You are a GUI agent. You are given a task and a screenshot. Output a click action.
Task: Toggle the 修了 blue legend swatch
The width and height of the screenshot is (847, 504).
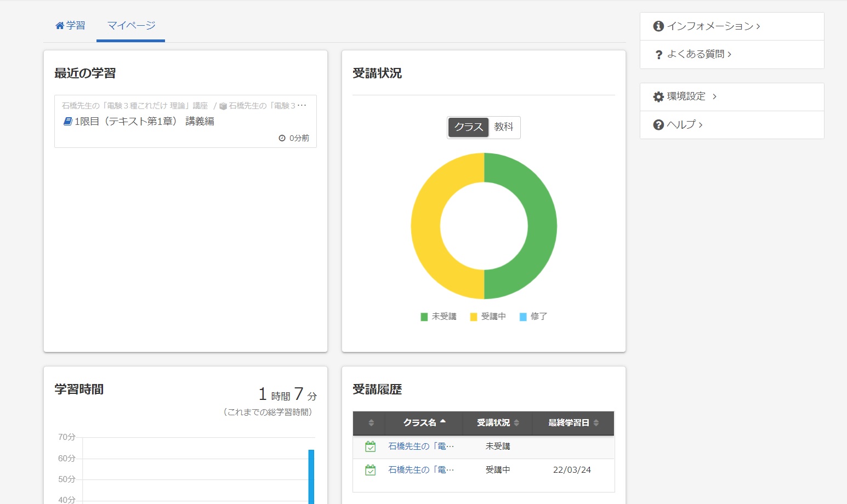pos(523,317)
